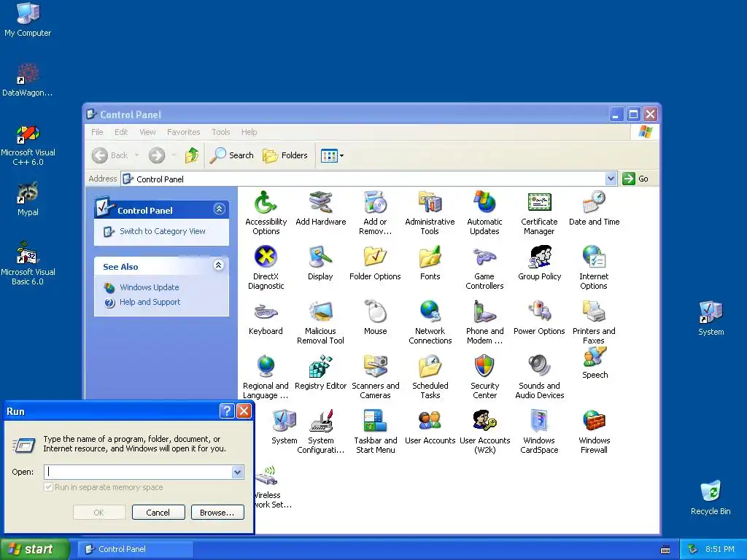Open Taskbar and Start Menu icon
Viewport: 747px width, 560px height.
376,432
